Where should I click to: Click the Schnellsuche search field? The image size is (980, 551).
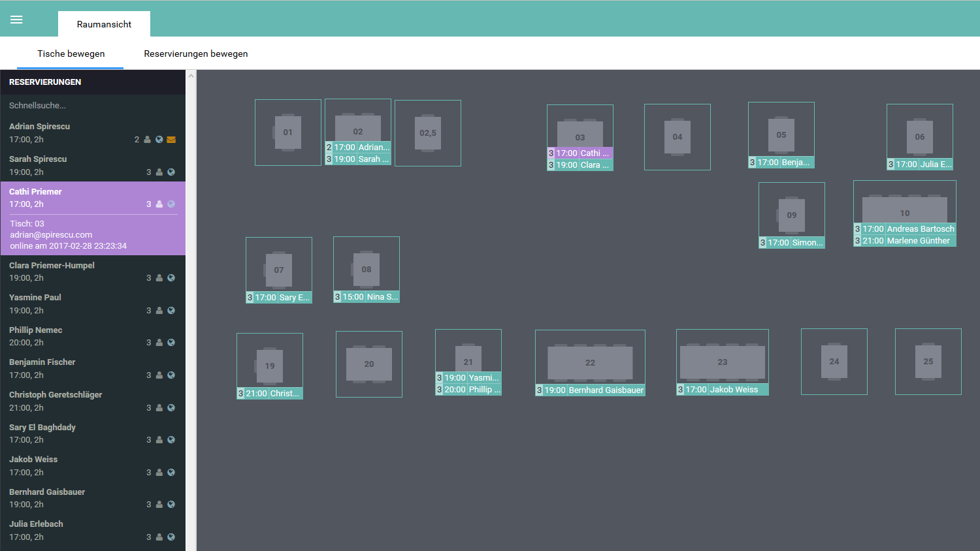(x=91, y=105)
